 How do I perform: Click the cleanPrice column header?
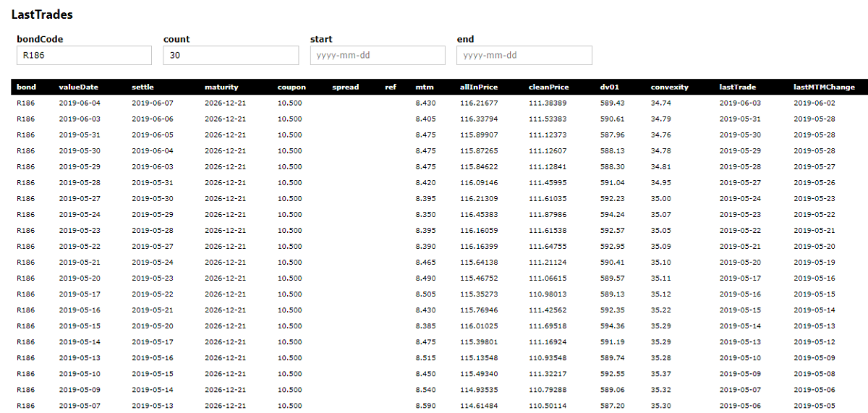[x=548, y=87]
